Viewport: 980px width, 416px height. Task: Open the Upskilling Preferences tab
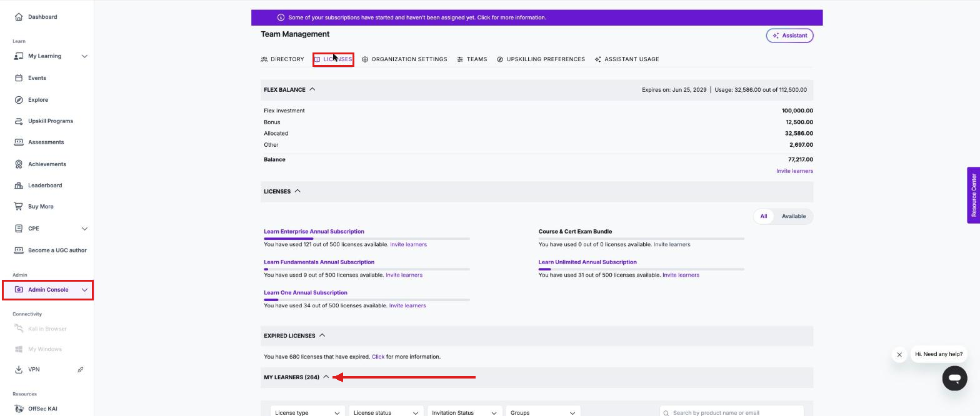541,59
